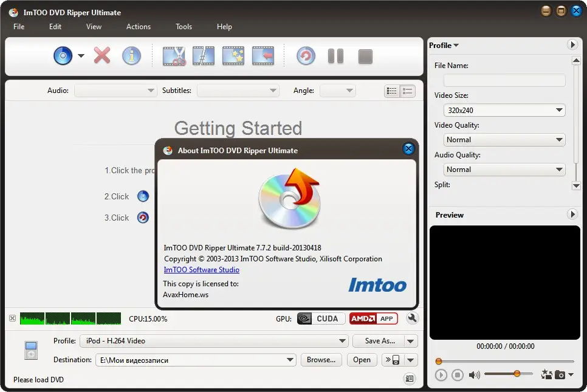The image size is (587, 392).
Task: Stop the conversion
Action: 365,57
